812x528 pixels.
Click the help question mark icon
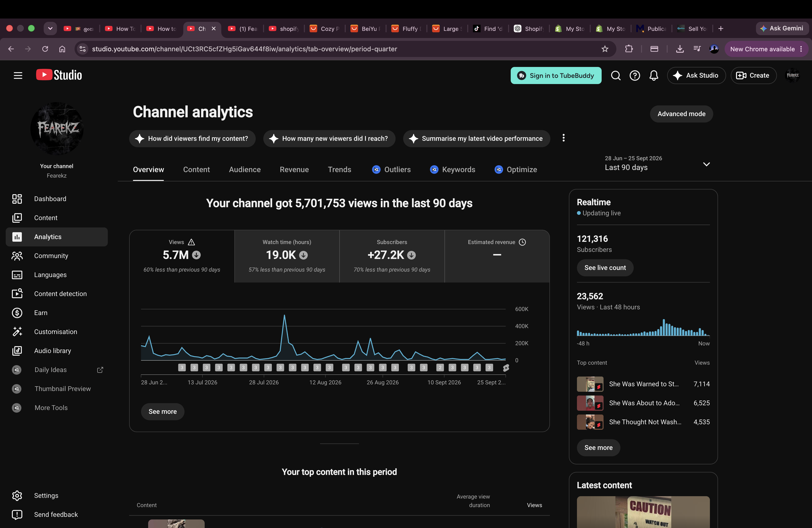[x=635, y=75]
